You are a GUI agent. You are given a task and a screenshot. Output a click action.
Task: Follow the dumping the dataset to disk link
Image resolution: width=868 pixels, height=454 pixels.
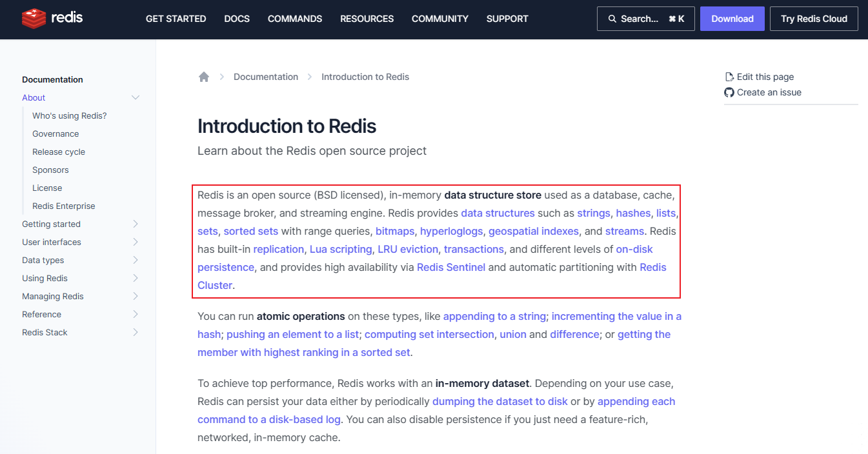point(500,401)
